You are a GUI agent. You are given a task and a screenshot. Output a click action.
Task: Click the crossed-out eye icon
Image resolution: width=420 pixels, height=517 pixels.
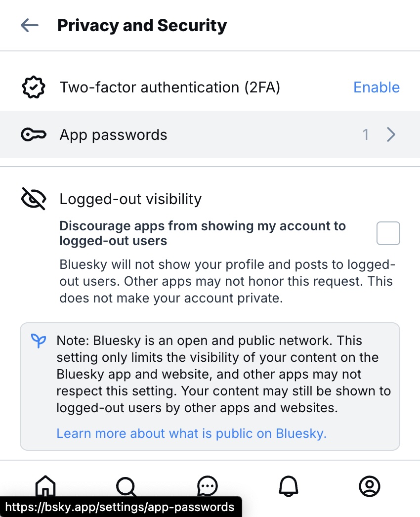34,199
